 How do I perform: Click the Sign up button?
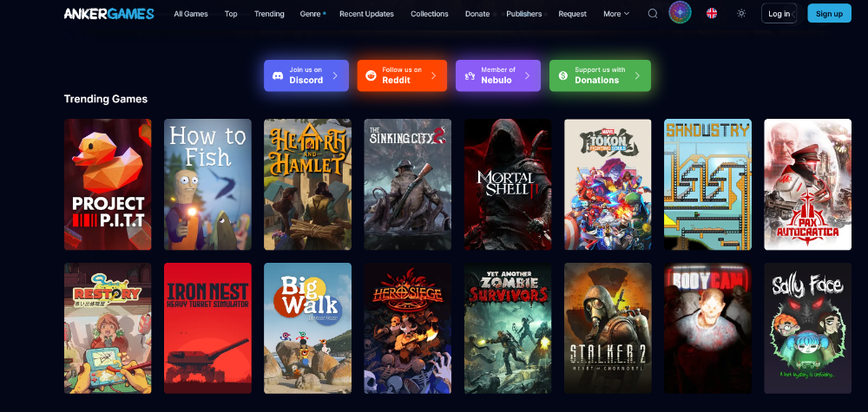click(829, 13)
